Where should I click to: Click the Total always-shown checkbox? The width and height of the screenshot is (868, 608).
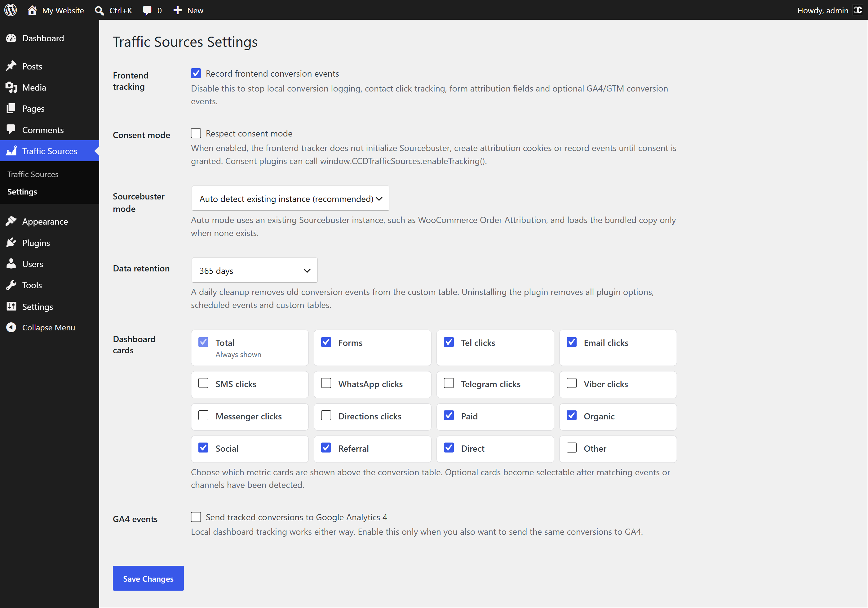point(203,342)
